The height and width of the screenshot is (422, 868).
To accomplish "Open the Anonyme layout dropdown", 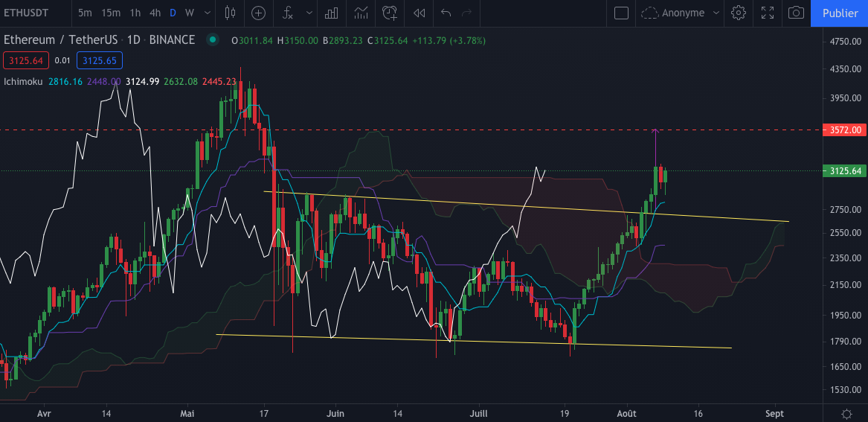I will (x=681, y=13).
